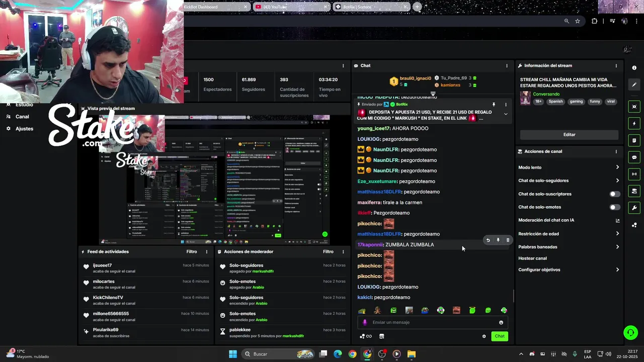
Task: Open the Windows Start menu
Action: click(233, 354)
